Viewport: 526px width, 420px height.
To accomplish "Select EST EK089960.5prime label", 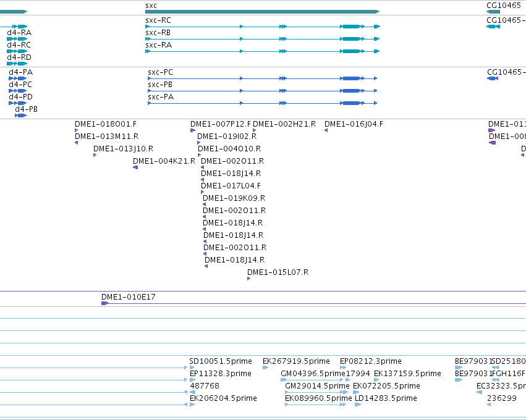I will (318, 398).
